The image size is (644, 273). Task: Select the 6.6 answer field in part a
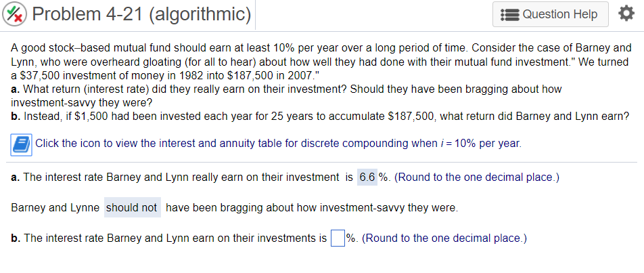pos(367,178)
